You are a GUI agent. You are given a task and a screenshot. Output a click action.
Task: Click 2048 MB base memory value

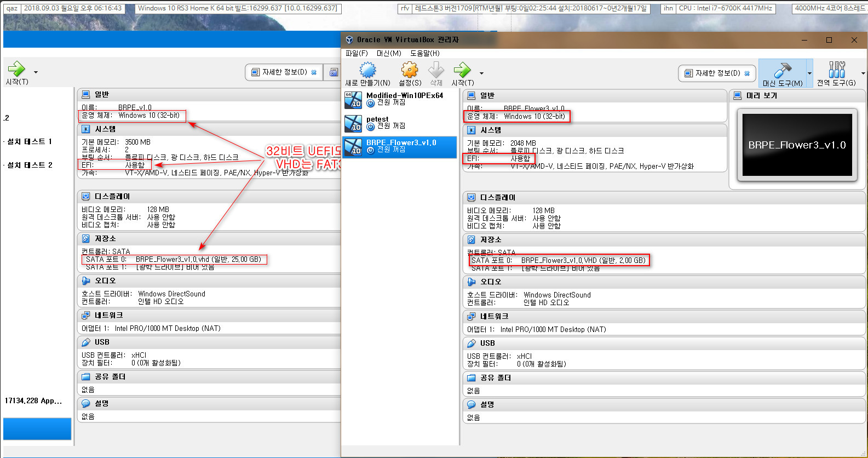coord(523,143)
